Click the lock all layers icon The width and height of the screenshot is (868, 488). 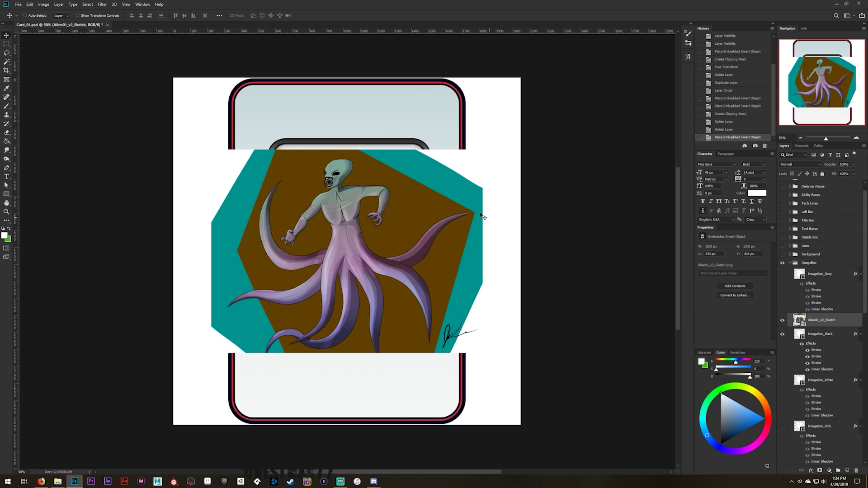[822, 174]
